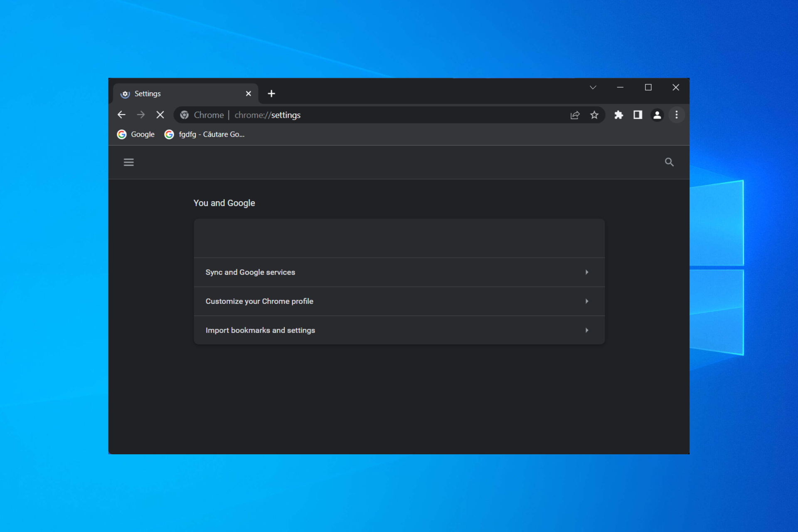
Task: Open the tab search dropdown chevron
Action: pyautogui.click(x=593, y=87)
